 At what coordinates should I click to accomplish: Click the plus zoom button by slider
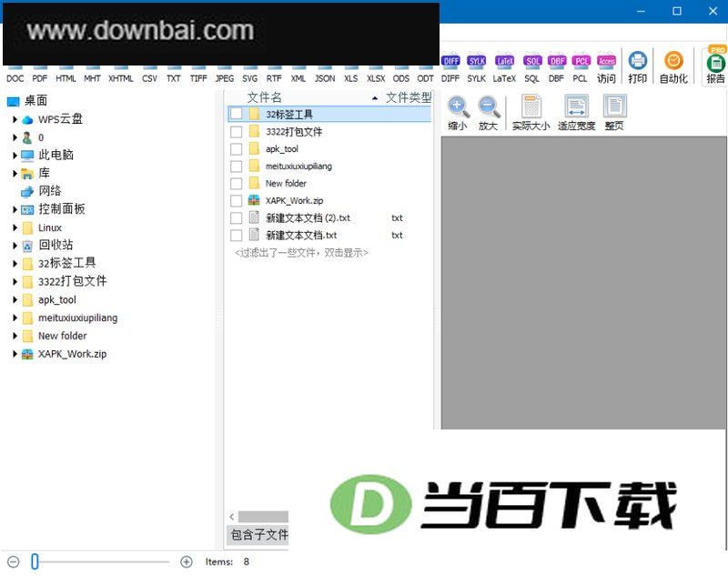tap(187, 562)
